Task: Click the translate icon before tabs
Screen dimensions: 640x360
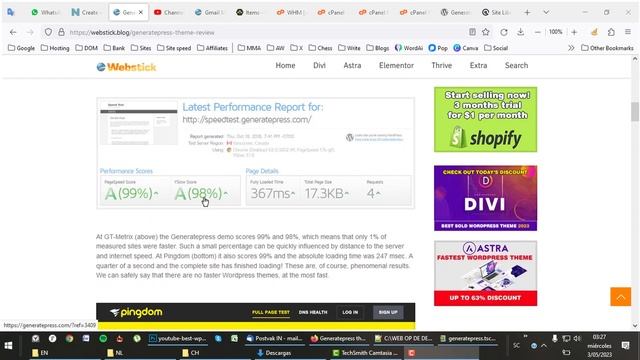Action: [x=11, y=12]
